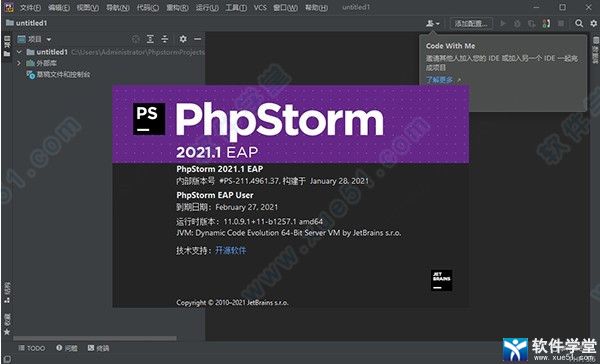Screen dimensions: 600x364
Task: Open IDE settings gear in top toolbar
Action: click(x=593, y=24)
